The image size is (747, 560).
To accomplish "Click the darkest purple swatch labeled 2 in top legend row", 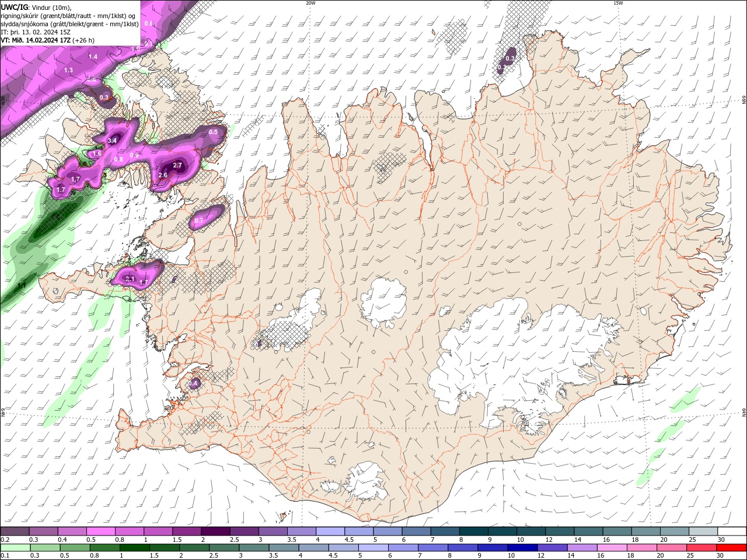I will tap(215, 531).
